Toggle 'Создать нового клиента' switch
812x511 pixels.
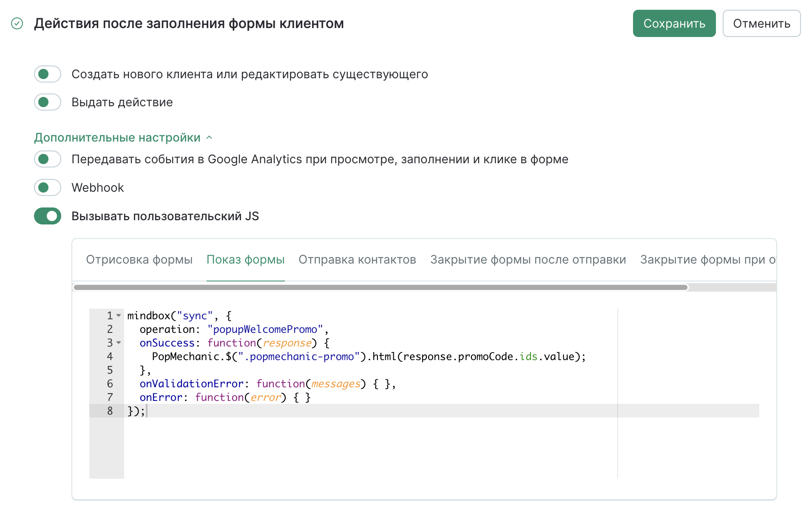[x=48, y=74]
